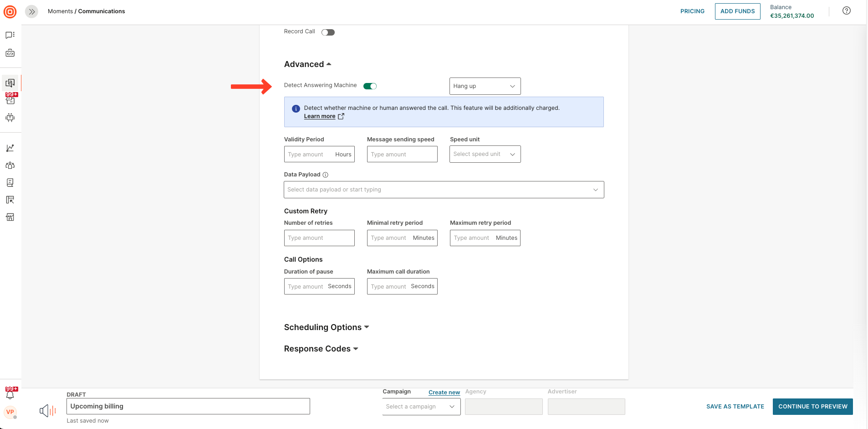
Task: Expand the sidebar with double-chevron button
Action: [31, 11]
